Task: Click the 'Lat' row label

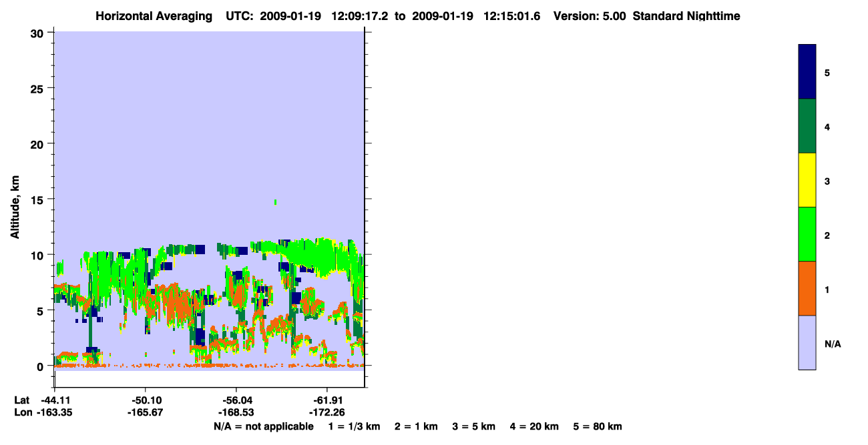Action: point(21,400)
